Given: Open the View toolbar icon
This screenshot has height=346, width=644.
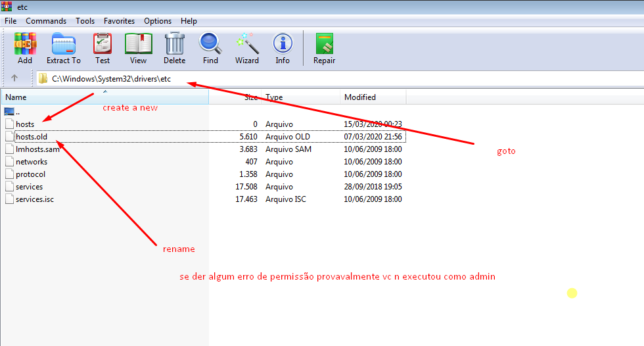Looking at the screenshot, I should tap(139, 44).
